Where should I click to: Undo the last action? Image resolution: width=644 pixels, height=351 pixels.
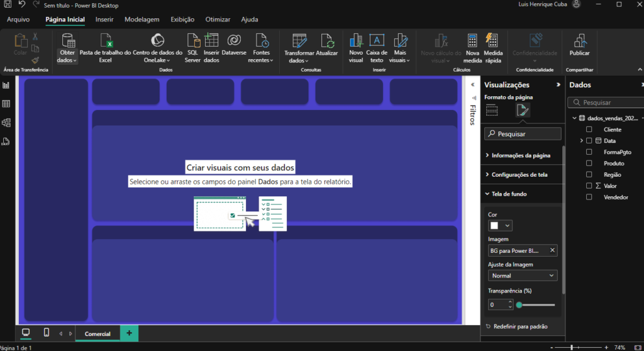(21, 4)
